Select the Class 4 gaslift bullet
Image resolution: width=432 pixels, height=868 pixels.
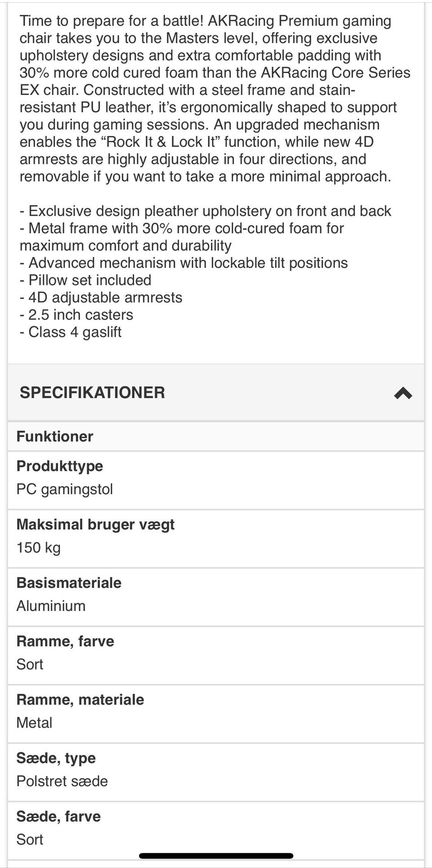(71, 332)
